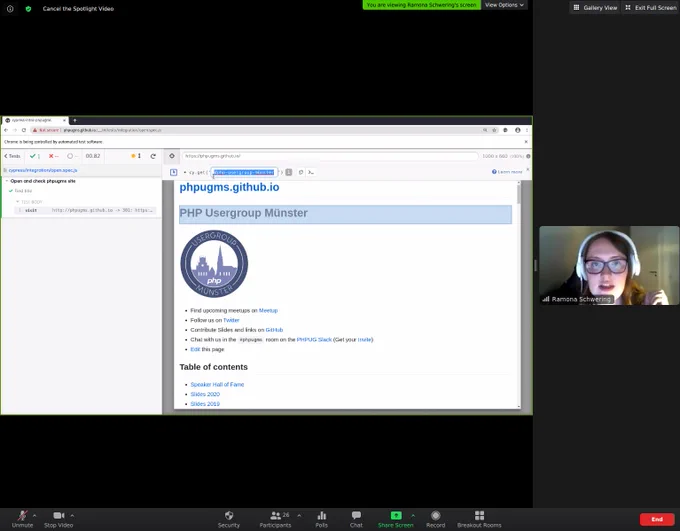Click the Cypress URL field
Screen dimensions: 680x531
pos(330,156)
